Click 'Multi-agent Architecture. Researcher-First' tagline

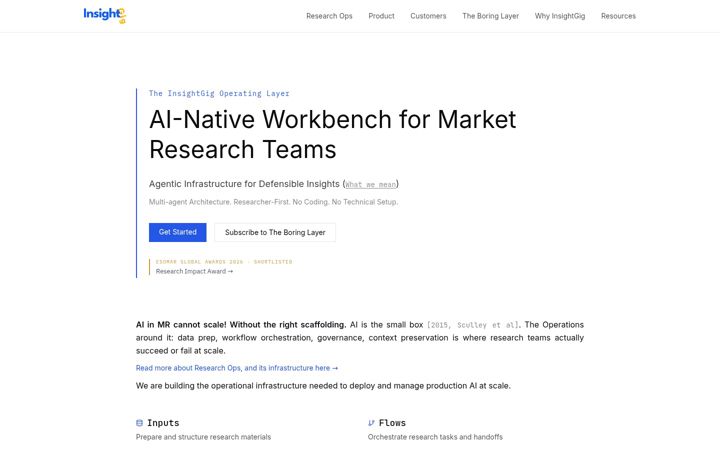click(x=273, y=202)
